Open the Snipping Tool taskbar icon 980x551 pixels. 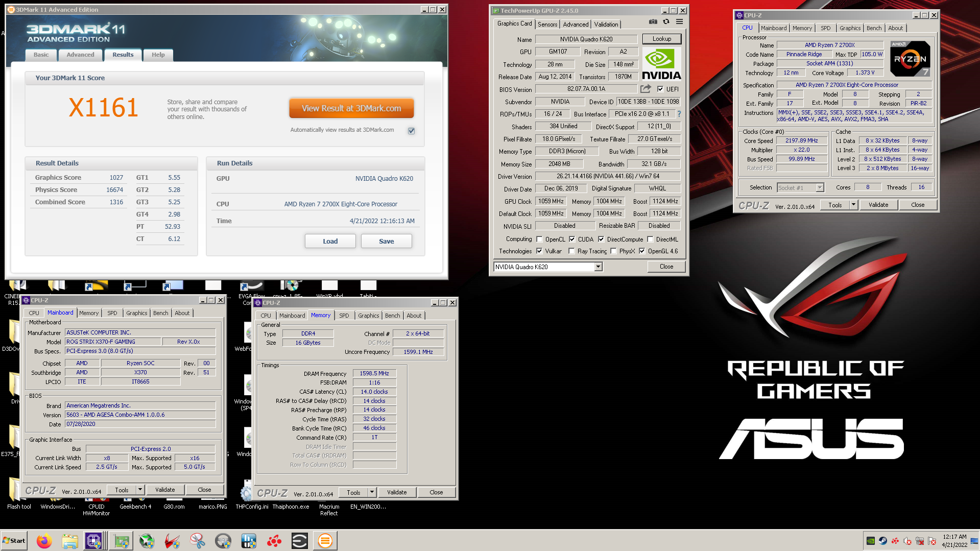pos(198,541)
